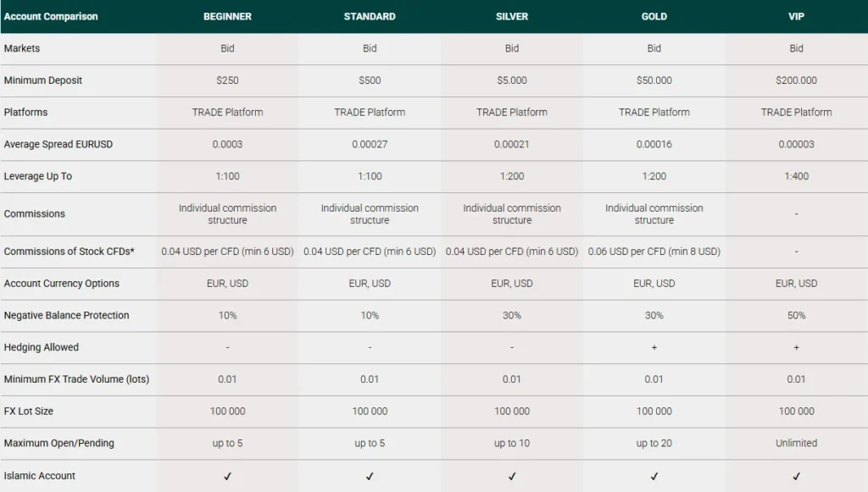868x492 pixels.
Task: Select the 1:400 leverage value
Action: pos(797,176)
